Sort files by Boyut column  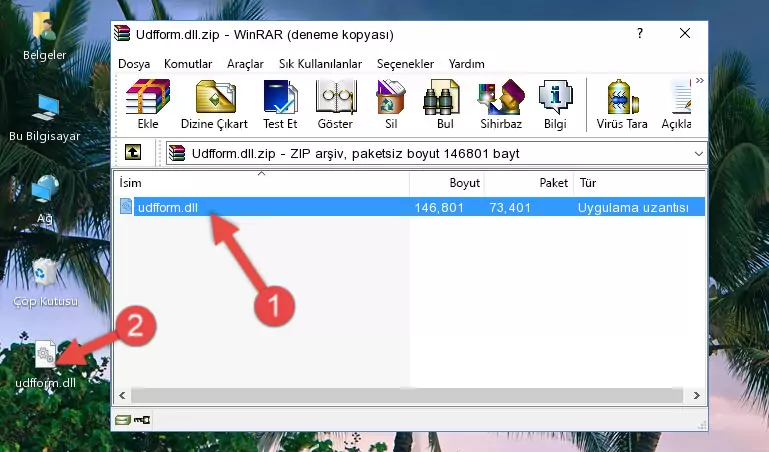tap(447, 183)
